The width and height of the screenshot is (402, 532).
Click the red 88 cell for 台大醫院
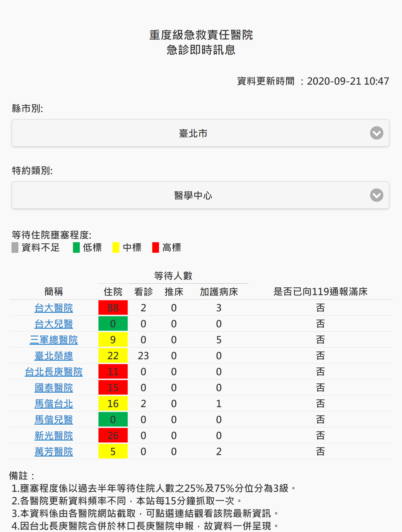(113, 308)
